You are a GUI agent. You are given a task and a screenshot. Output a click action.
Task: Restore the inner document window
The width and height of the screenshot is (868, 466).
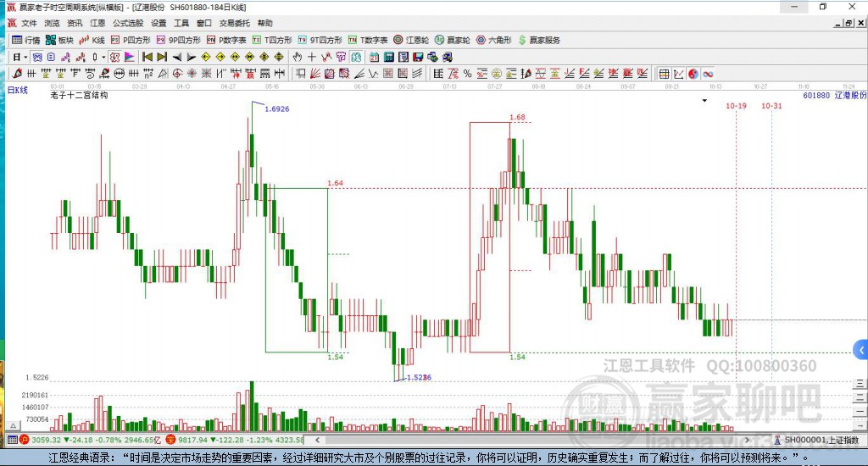click(848, 23)
